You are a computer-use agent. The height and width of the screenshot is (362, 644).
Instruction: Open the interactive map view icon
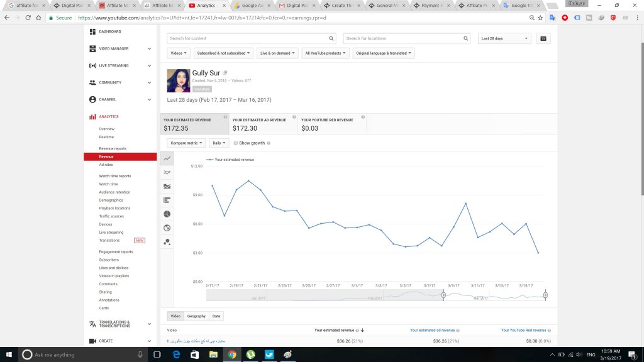(167, 228)
